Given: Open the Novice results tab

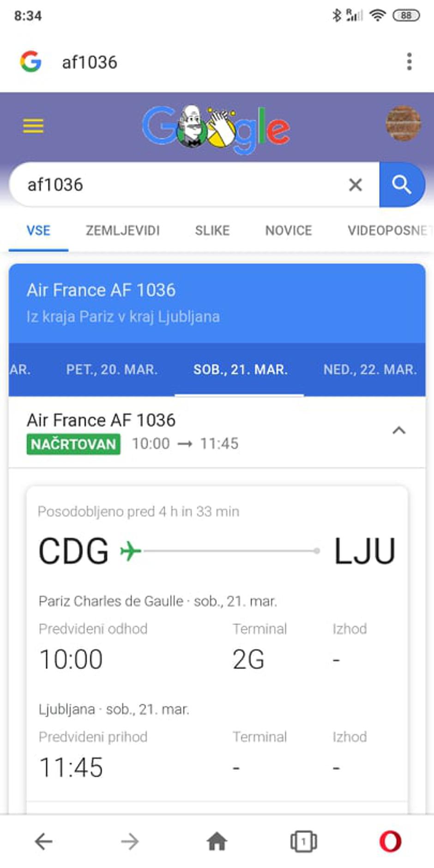Looking at the screenshot, I should [289, 230].
